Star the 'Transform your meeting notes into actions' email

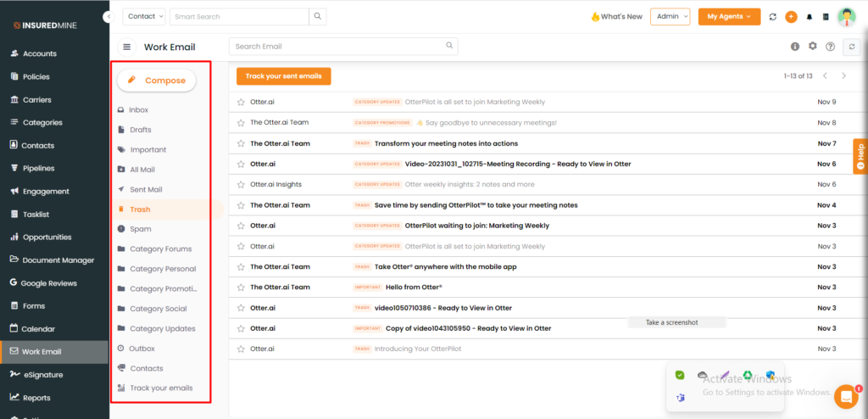[x=241, y=143]
